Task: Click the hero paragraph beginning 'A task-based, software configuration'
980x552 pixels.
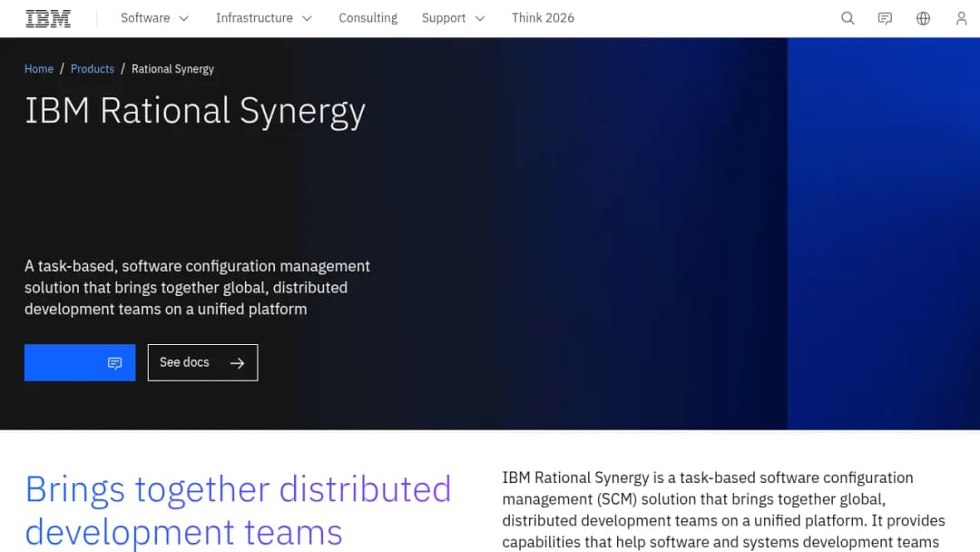Action: tap(198, 288)
